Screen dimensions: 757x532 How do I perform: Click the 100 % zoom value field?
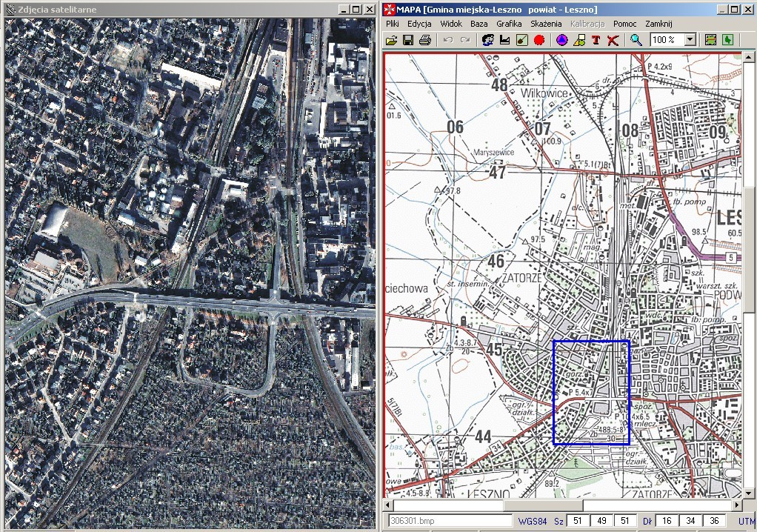[x=667, y=39]
